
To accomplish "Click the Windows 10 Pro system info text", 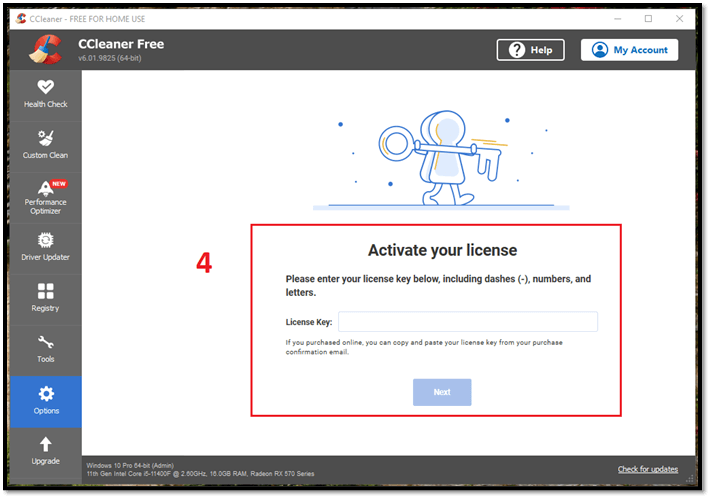I will point(130,465).
